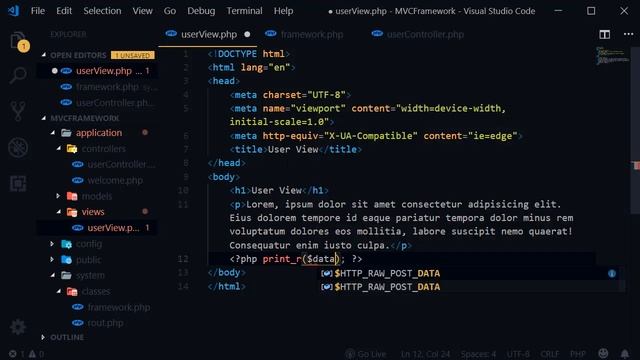The height and width of the screenshot is (360, 640).
Task: Click the controllers folder icon
Action: point(72,149)
